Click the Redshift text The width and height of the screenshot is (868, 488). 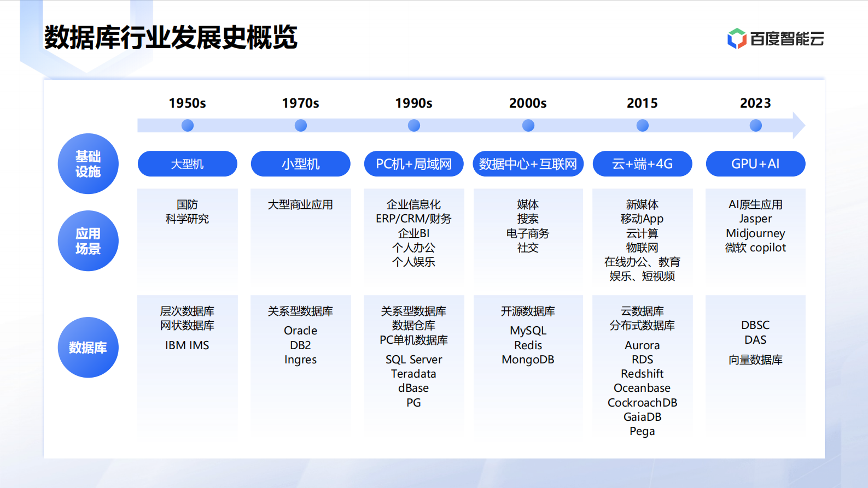click(643, 374)
